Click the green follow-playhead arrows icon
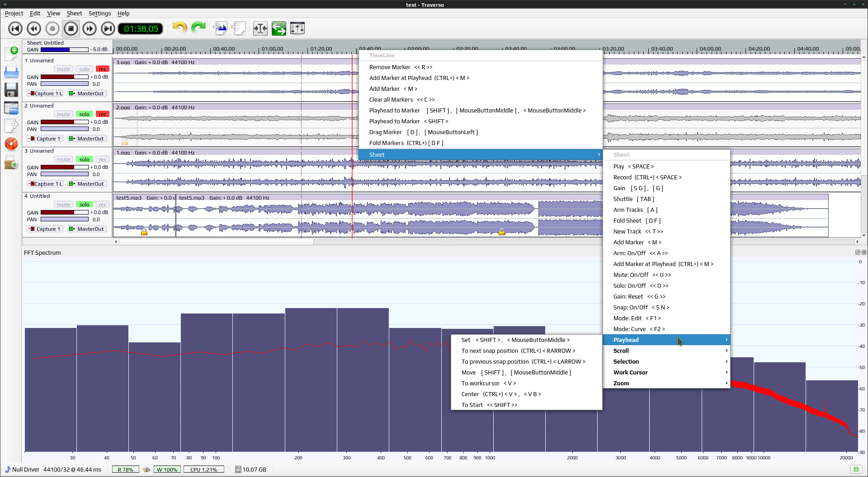Screen dimensions: 868x477 point(279,28)
